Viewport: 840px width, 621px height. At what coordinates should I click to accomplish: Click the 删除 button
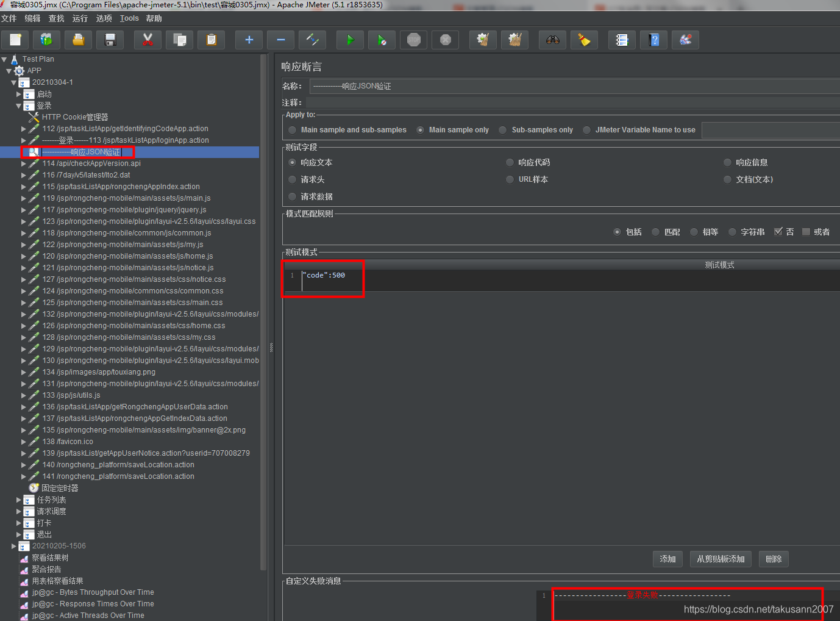[x=774, y=559]
